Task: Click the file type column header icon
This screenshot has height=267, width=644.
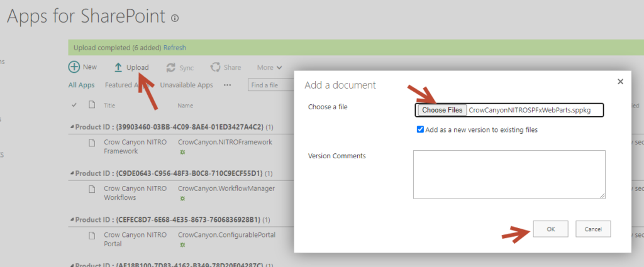Action: click(92, 105)
